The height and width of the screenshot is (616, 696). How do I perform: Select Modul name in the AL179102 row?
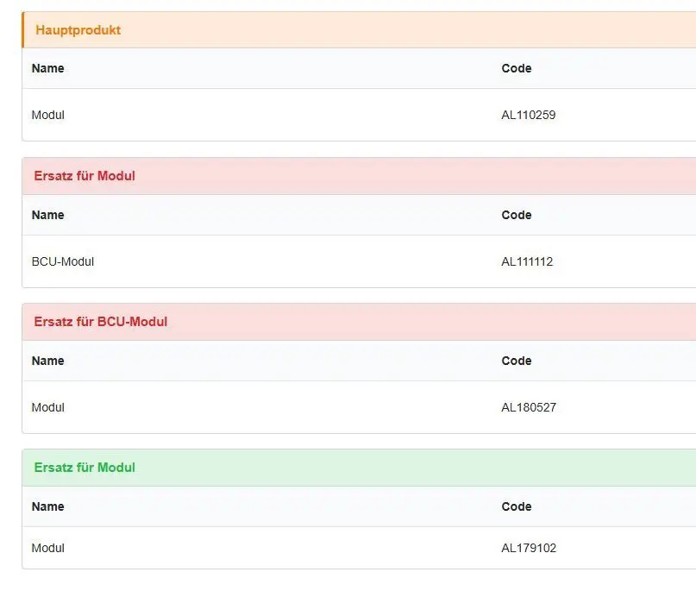click(48, 548)
